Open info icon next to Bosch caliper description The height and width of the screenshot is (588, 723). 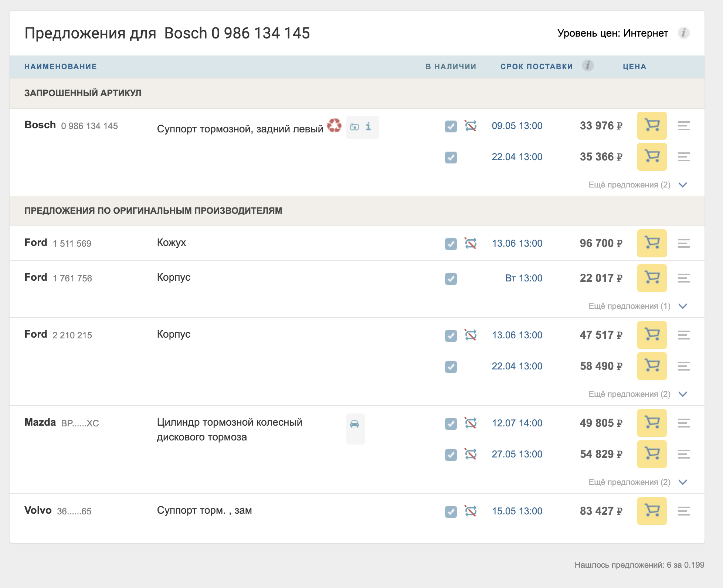[x=369, y=126]
